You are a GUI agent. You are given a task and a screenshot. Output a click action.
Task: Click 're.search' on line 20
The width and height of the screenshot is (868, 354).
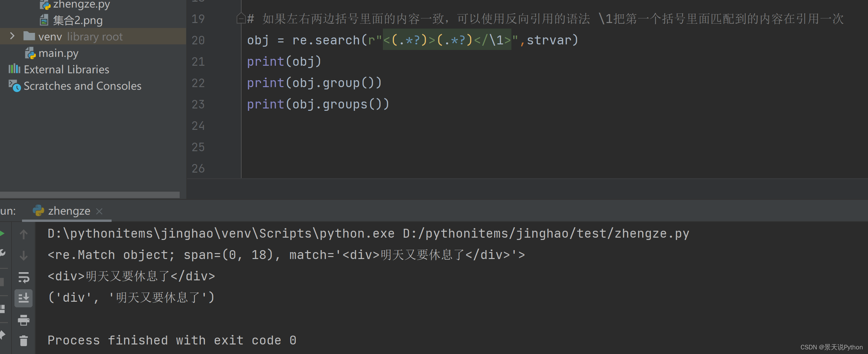click(326, 40)
